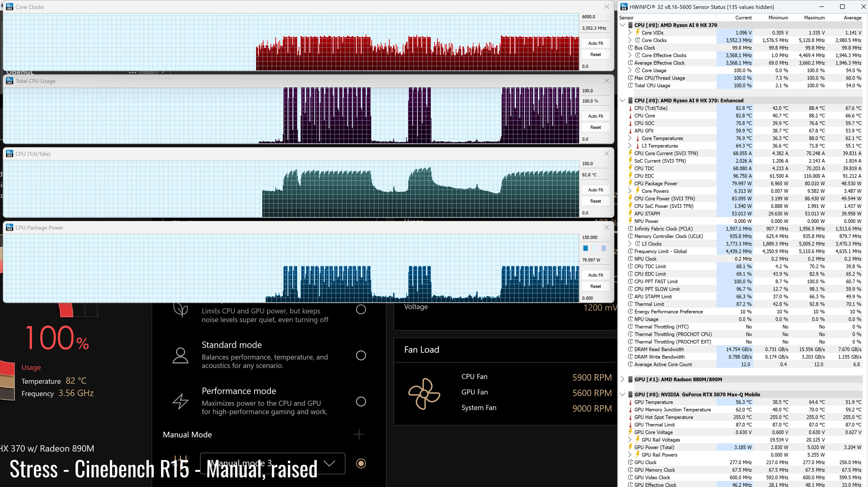Click the Current column header
The width and height of the screenshot is (868, 487).
[x=743, y=18]
